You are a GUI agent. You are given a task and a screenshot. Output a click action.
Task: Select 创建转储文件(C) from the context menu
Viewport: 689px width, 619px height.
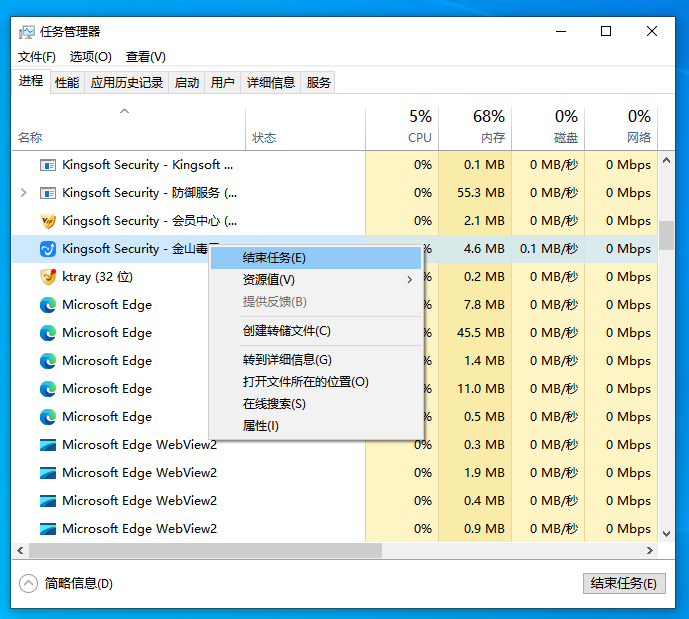[x=316, y=331]
